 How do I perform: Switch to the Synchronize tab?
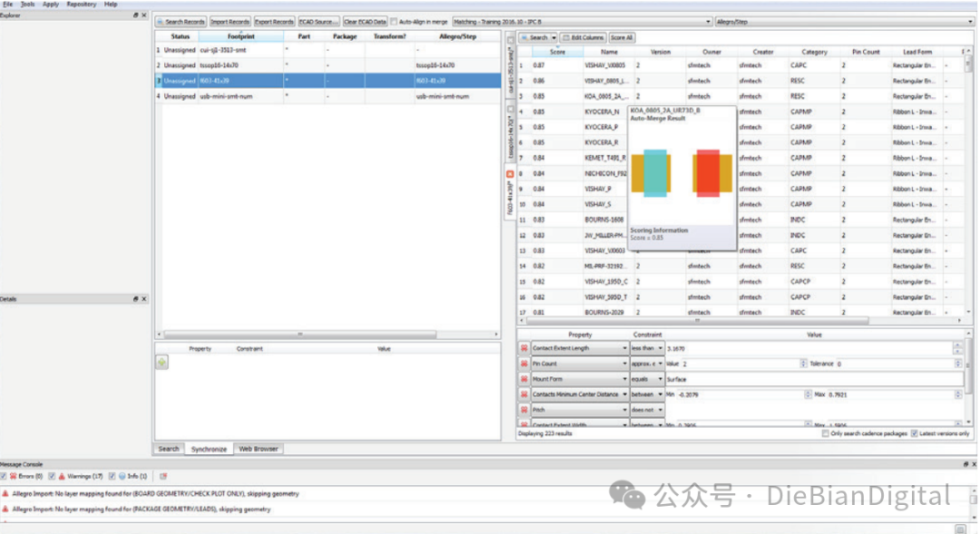(x=209, y=449)
